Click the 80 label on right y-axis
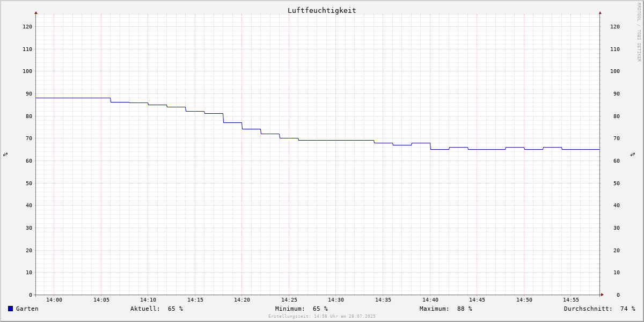The width and height of the screenshot is (644, 322). [x=617, y=116]
